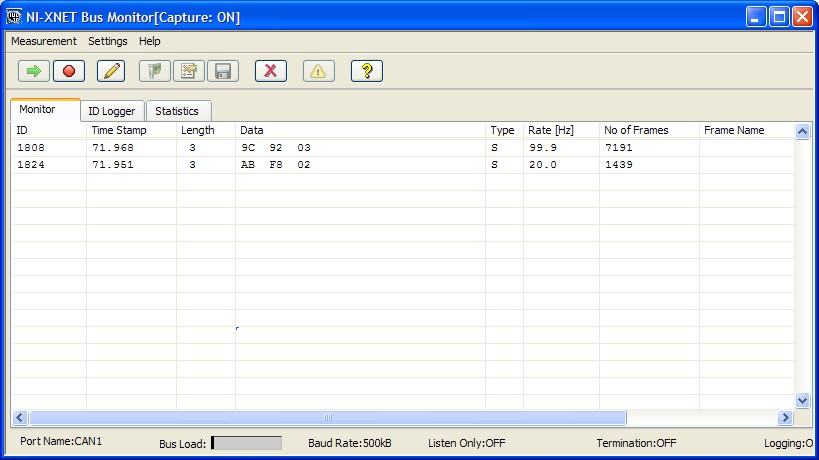Click the time stamp 71.951
This screenshot has height=460, width=819.
click(x=113, y=165)
